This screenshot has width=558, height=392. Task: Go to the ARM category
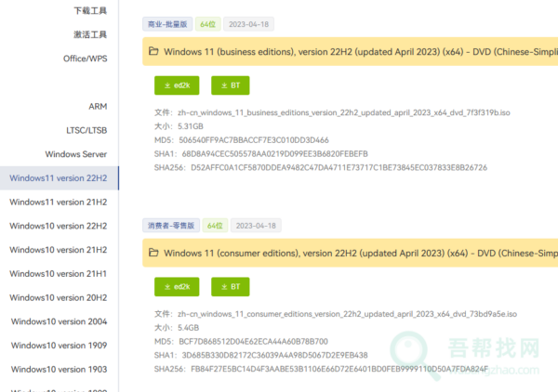point(98,107)
